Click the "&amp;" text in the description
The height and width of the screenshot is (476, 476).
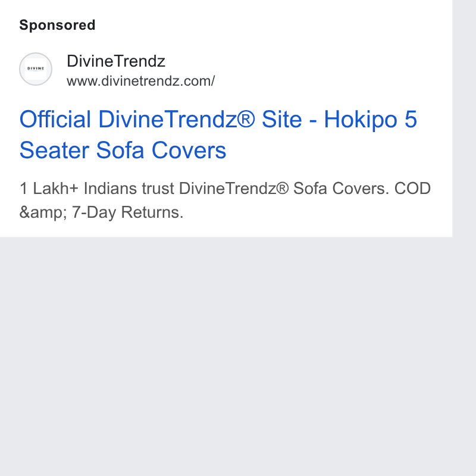43,212
